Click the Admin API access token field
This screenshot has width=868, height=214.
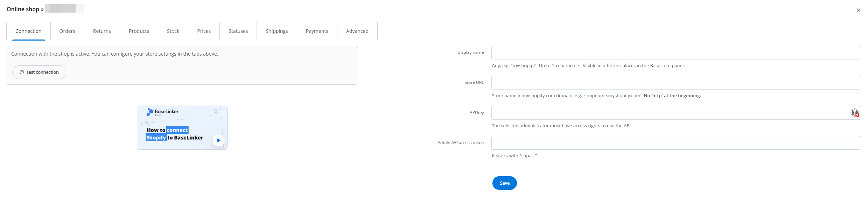675,143
